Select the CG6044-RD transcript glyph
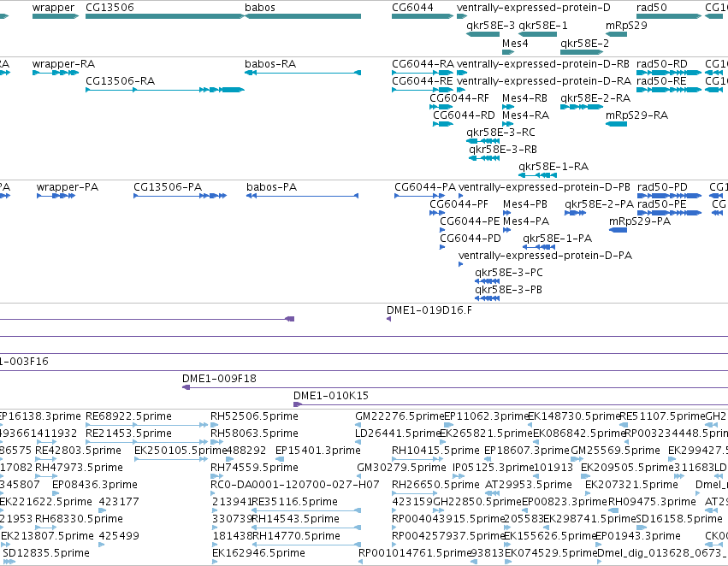 (443, 124)
